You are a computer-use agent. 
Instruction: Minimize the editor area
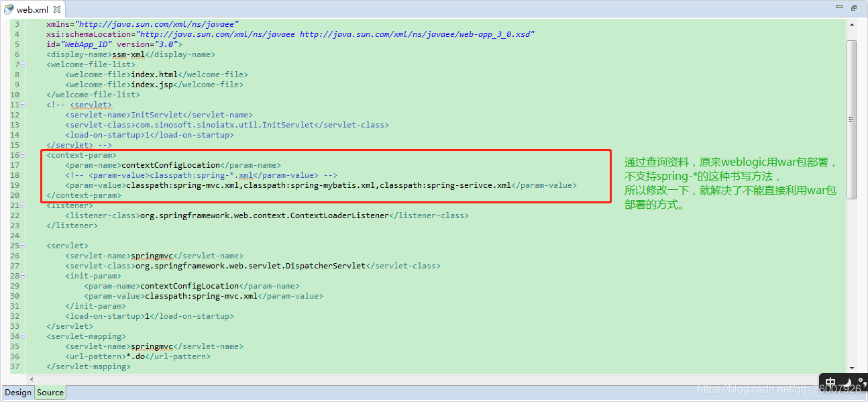[838, 8]
